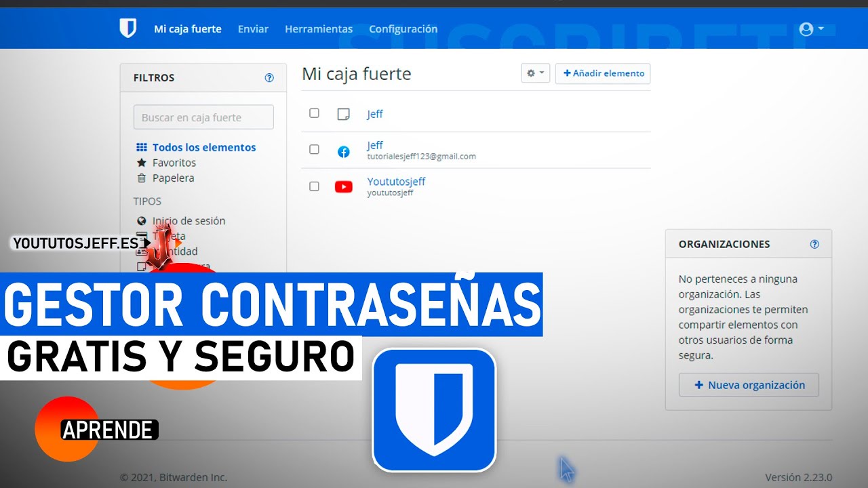Viewport: 868px width, 488px height.
Task: Click the star icon beside Favoritos
Action: click(142, 163)
